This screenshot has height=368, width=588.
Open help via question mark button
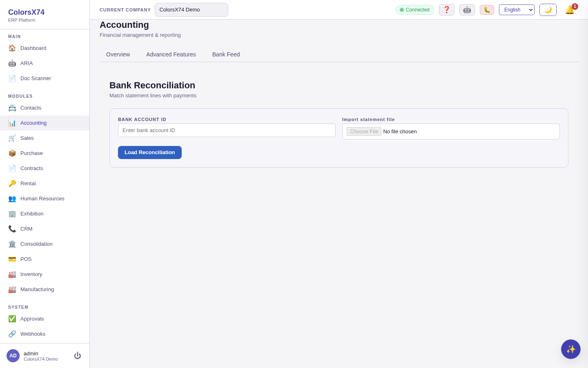(447, 10)
